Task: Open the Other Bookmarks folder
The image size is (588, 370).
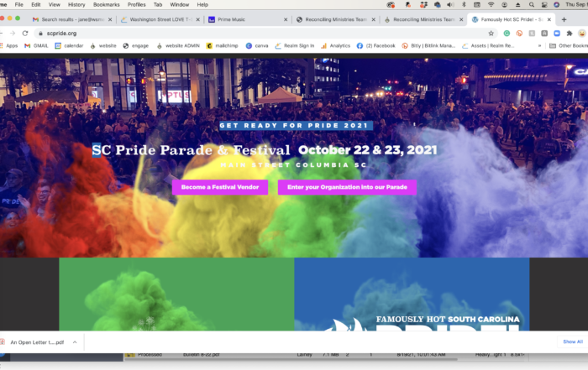Action: (568, 45)
